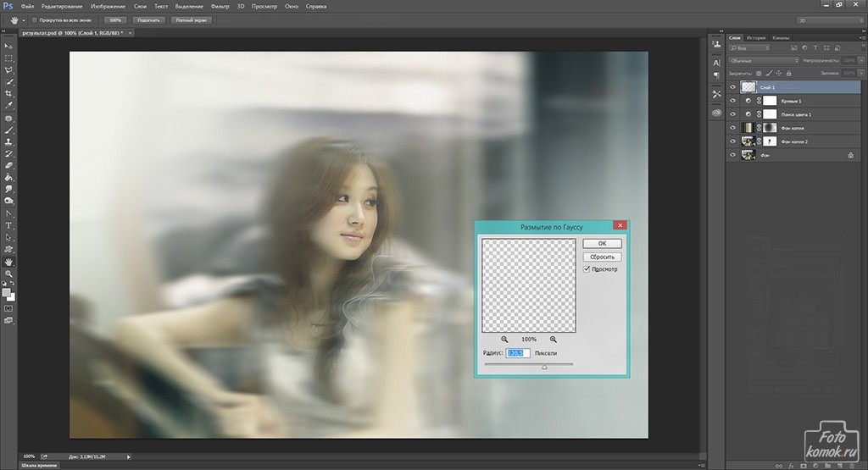The width and height of the screenshot is (868, 470).
Task: Open the workspace 3D dropdown
Action: click(x=829, y=20)
